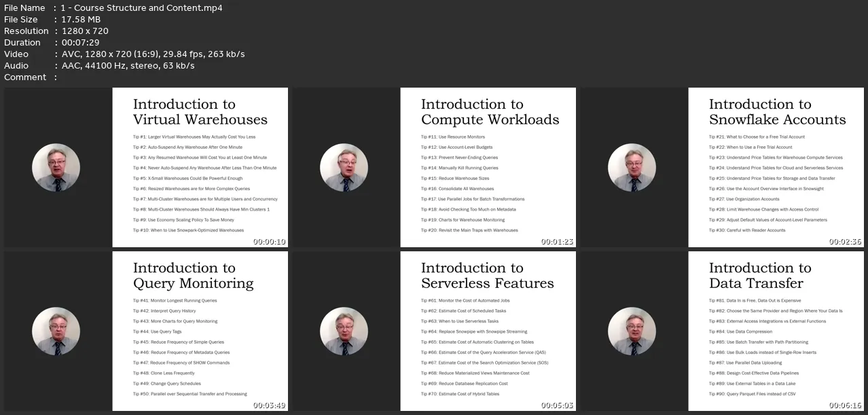Image resolution: width=868 pixels, height=415 pixels.
Task: Select the Data Transfer slide thumbnail
Action: click(x=722, y=331)
